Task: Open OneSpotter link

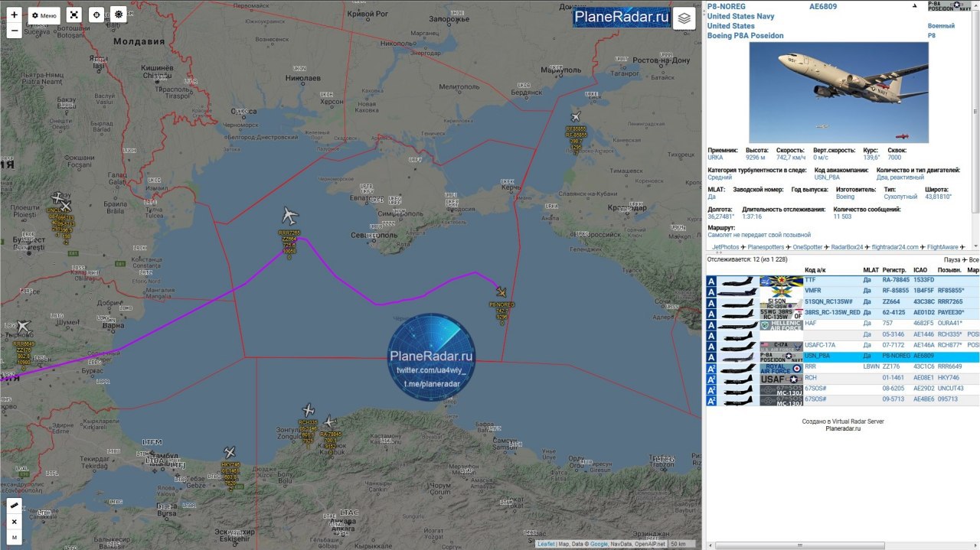Action: click(x=808, y=247)
